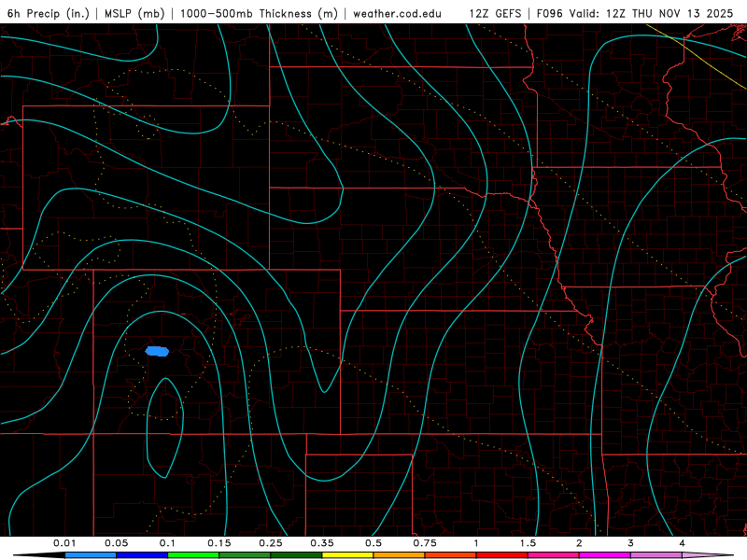This screenshot has height=560, width=747.
Task: Click the blue precipitation patch on the map
Action: tap(157, 352)
